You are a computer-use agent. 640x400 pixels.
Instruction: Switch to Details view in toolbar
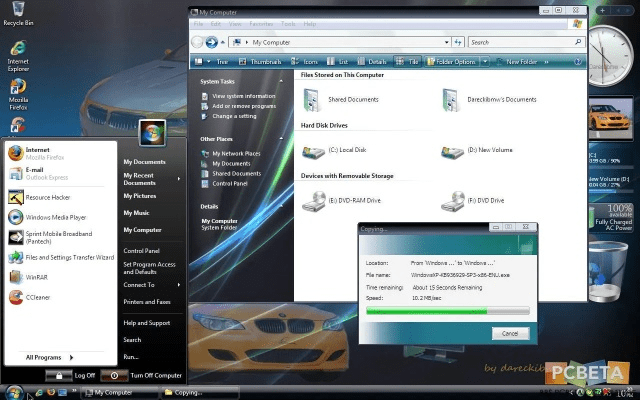point(371,62)
